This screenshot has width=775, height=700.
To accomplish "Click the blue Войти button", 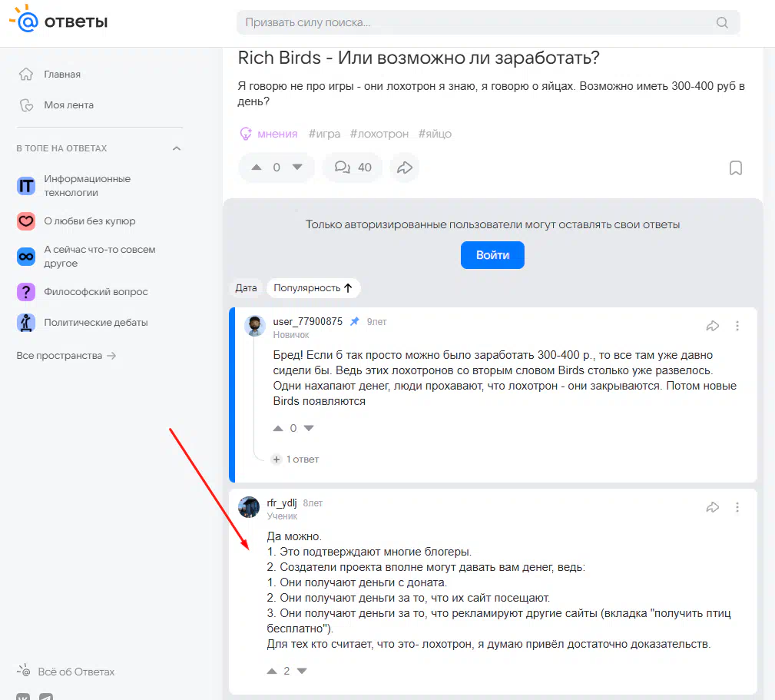I will point(492,255).
